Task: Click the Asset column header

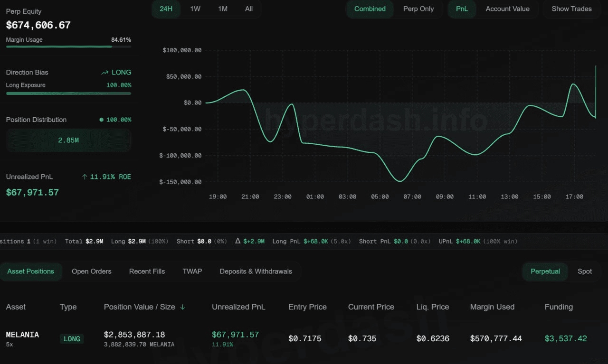Action: tap(16, 307)
